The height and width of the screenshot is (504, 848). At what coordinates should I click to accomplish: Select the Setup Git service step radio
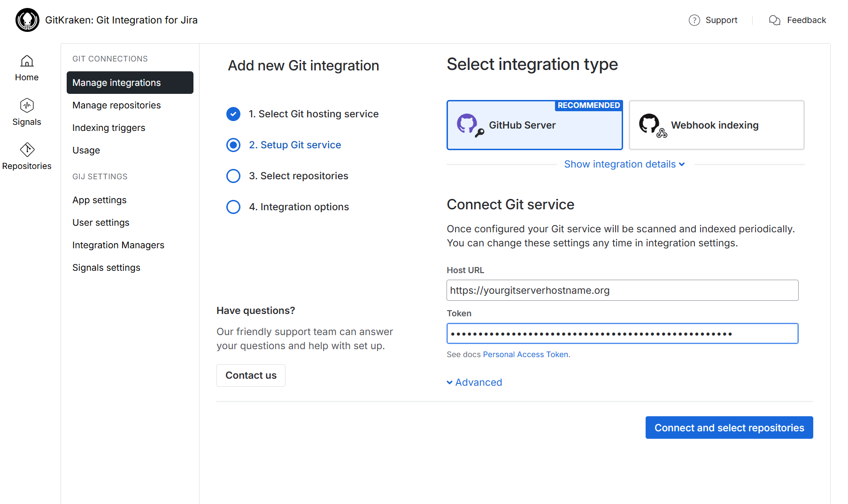click(x=233, y=145)
